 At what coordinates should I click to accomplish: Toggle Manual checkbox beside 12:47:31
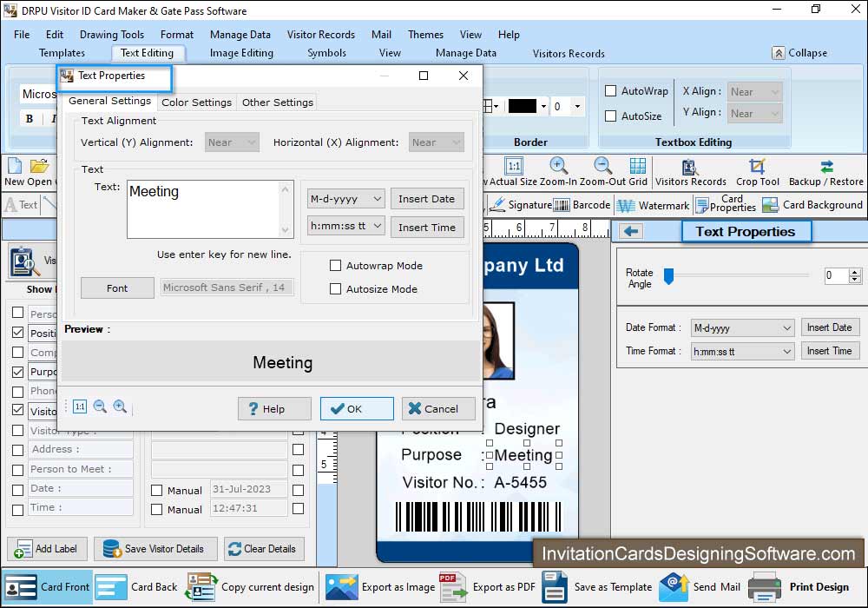tap(156, 509)
